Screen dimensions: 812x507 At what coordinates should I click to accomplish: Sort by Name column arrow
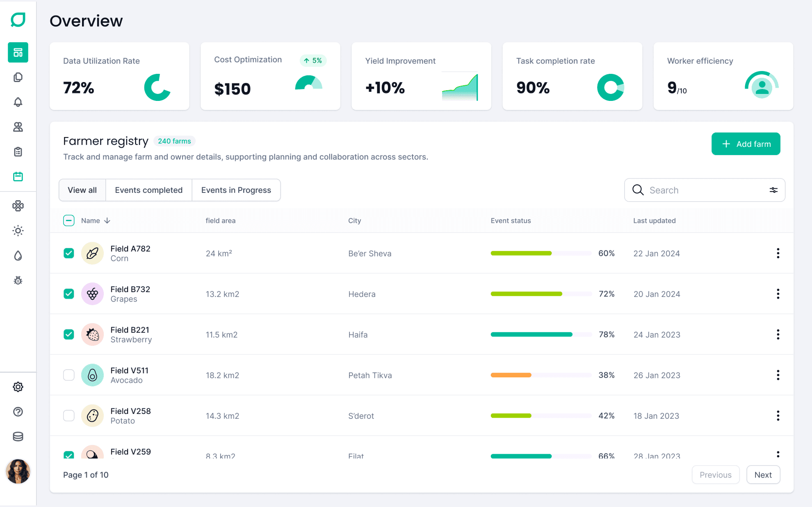(107, 220)
